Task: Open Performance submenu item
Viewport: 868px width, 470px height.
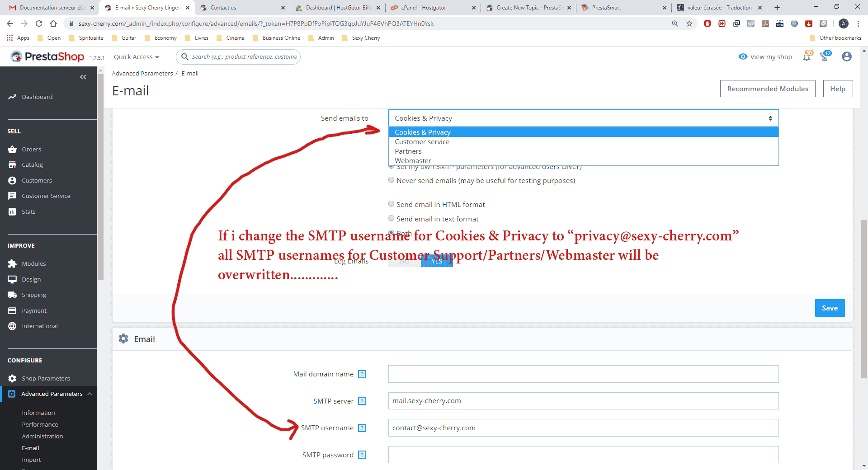Action: coord(40,425)
